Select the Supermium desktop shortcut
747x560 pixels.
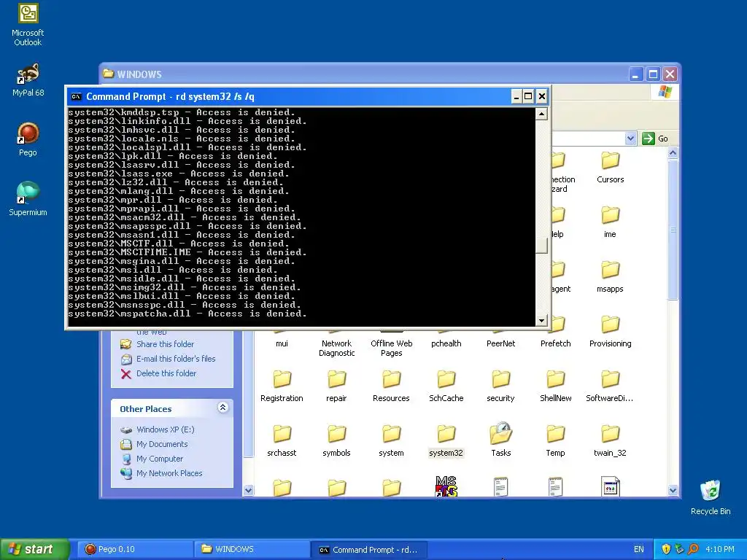(x=28, y=198)
